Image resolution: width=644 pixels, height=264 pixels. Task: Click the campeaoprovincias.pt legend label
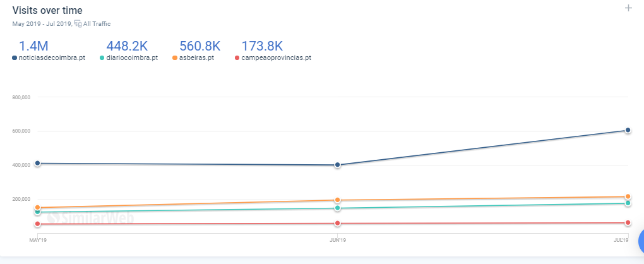[276, 58]
